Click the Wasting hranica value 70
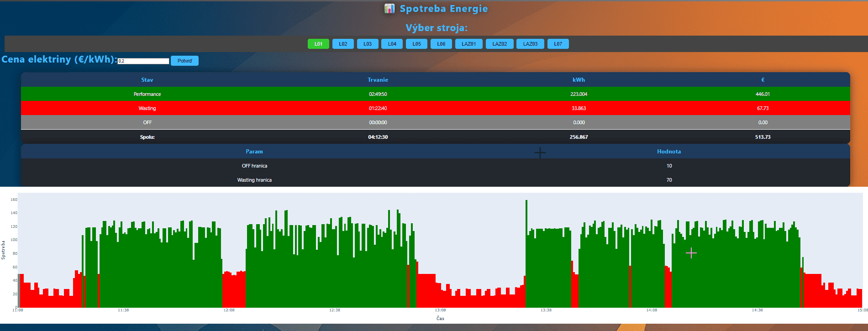Image resolution: width=868 pixels, height=331 pixels. coord(669,180)
